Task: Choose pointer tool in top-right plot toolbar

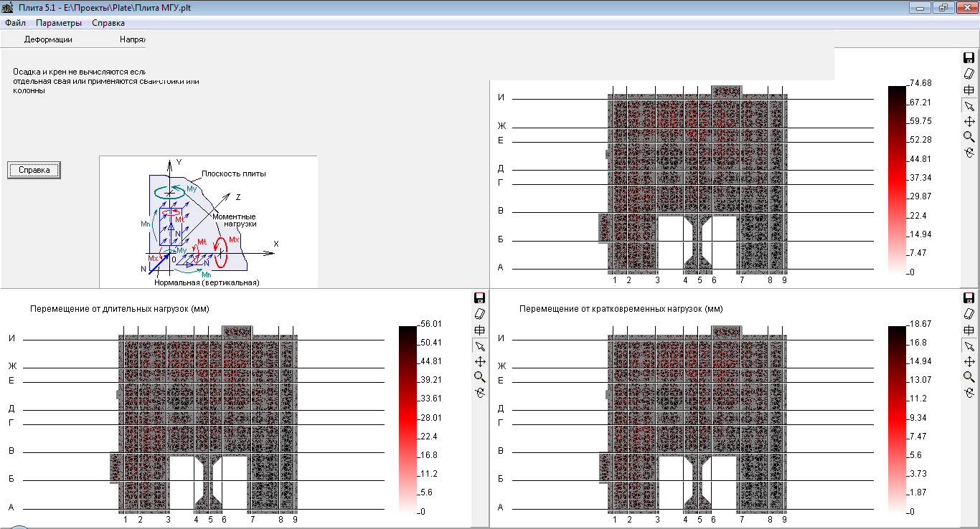Action: pyautogui.click(x=969, y=106)
